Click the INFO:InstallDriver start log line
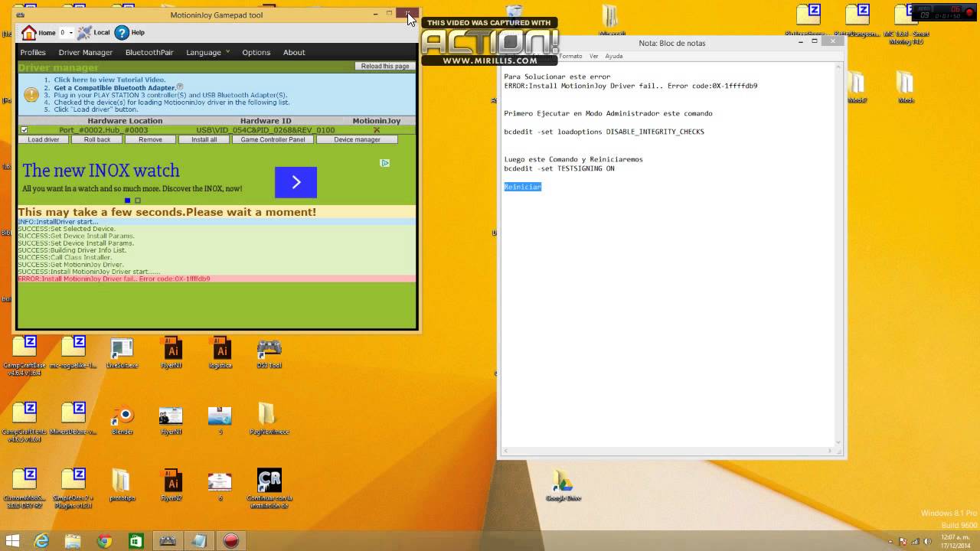 click(x=217, y=222)
